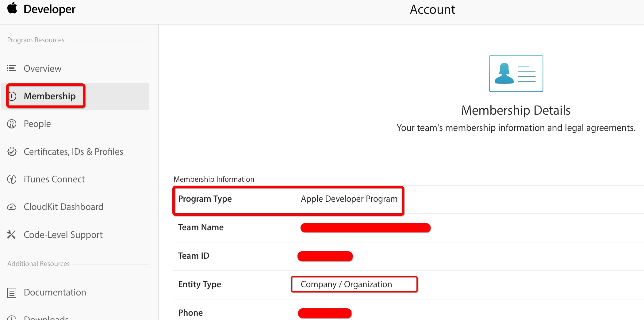Open the Documentation resource link
644x320 pixels.
click(55, 292)
